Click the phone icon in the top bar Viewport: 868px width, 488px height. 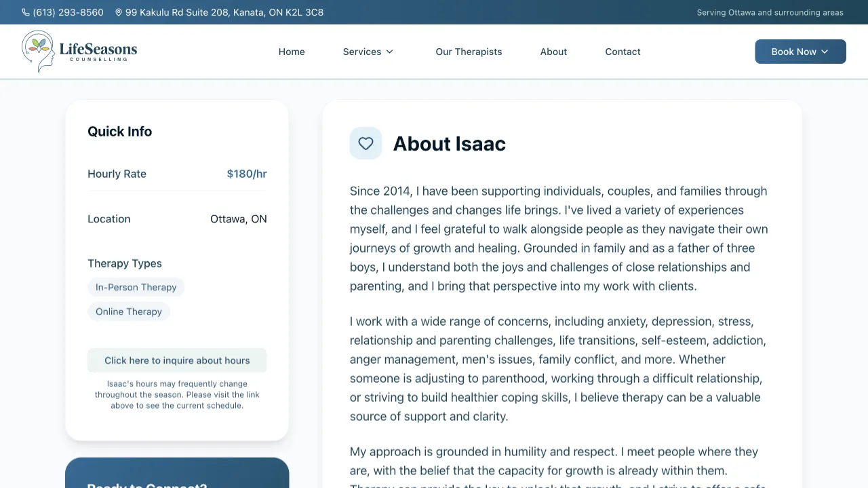(24, 12)
